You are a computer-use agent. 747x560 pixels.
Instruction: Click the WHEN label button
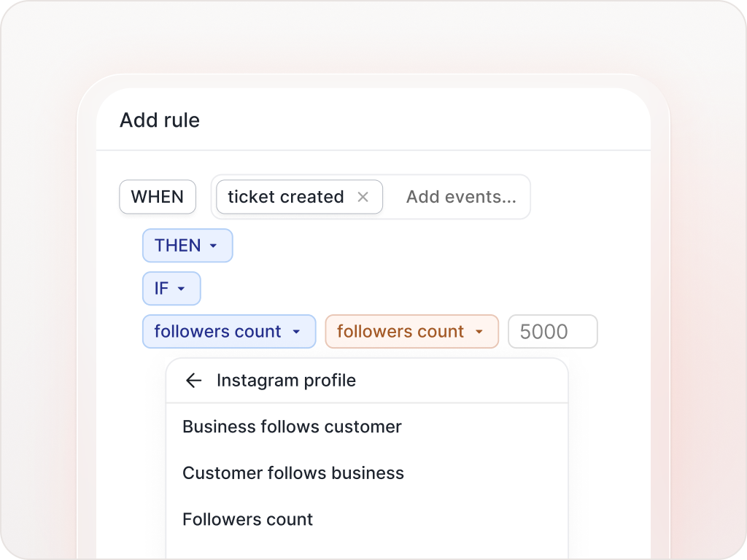[x=158, y=197]
